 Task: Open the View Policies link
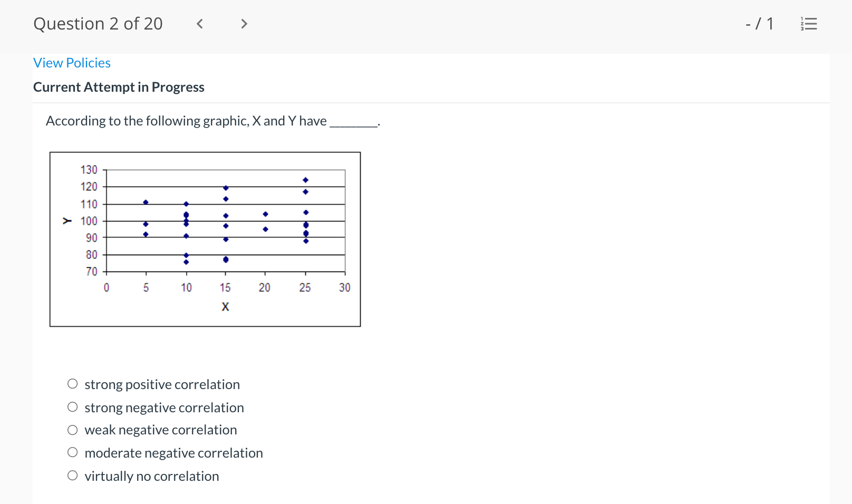coord(72,63)
